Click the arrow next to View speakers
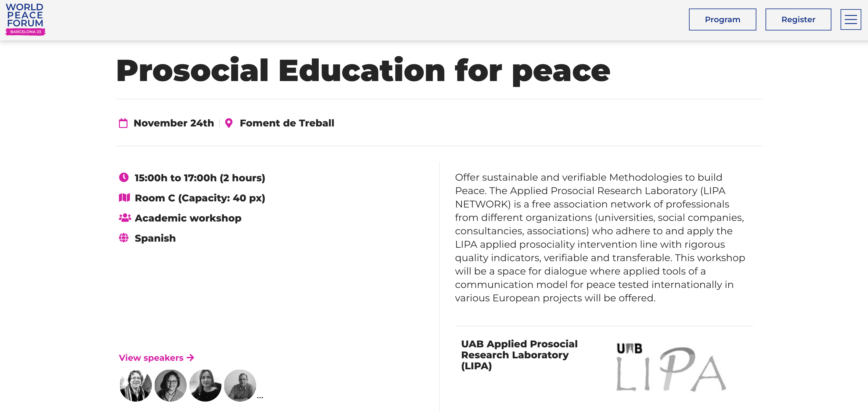Screen dimensions: 868x415 [190, 357]
